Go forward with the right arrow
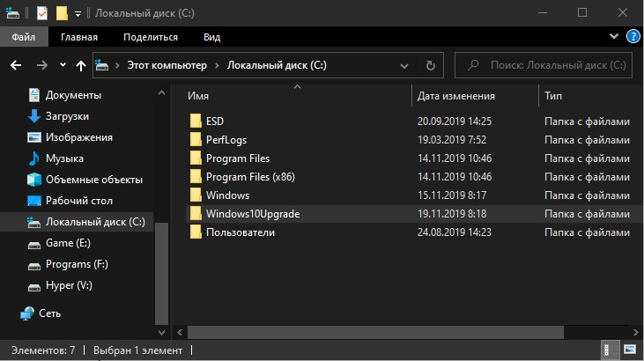 tap(42, 65)
